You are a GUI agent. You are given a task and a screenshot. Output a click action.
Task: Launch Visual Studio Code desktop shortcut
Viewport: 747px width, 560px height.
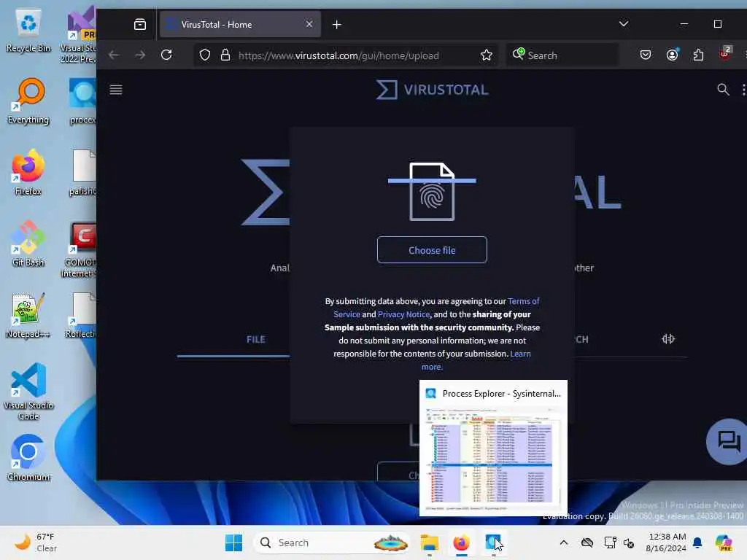pyautogui.click(x=28, y=392)
